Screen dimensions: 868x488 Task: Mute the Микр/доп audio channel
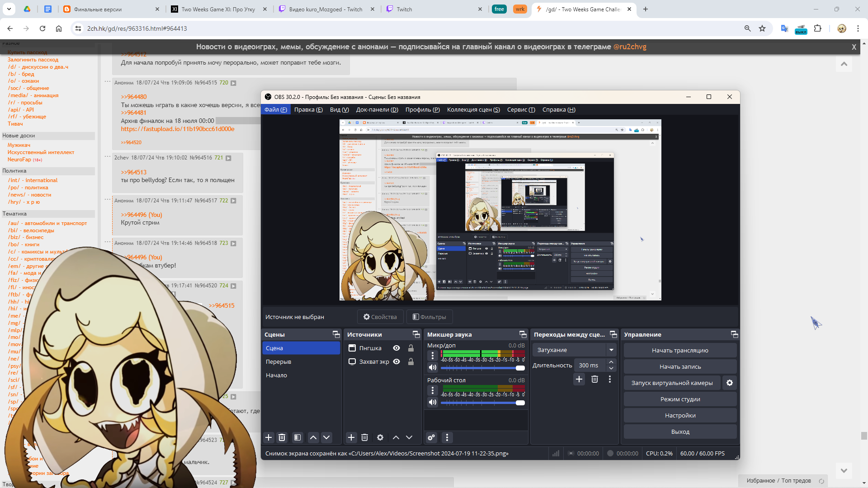click(433, 367)
